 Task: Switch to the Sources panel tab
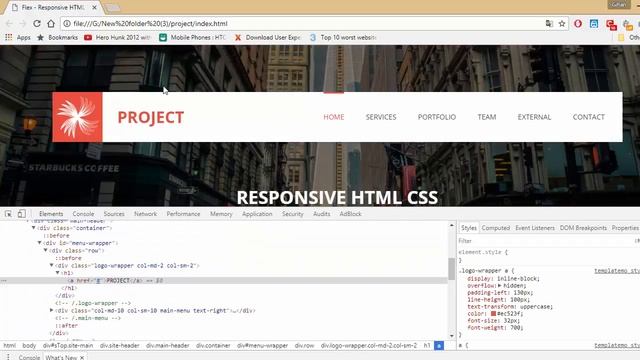[114, 214]
